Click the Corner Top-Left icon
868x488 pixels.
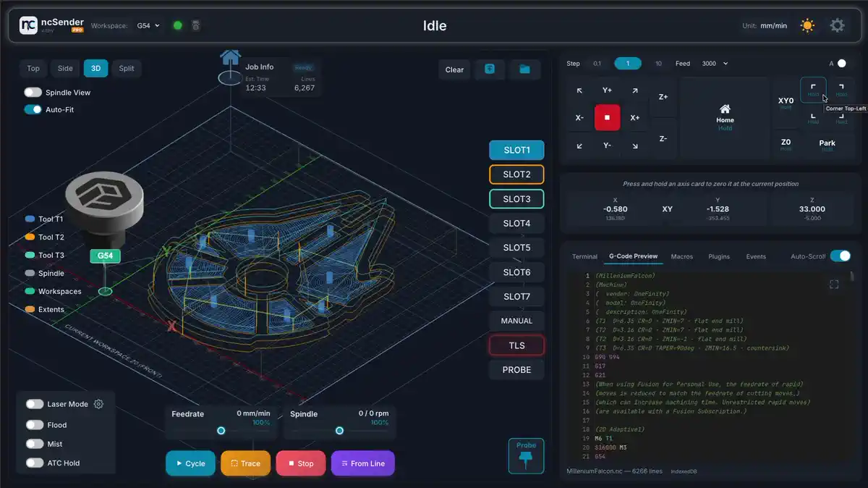[x=813, y=90]
